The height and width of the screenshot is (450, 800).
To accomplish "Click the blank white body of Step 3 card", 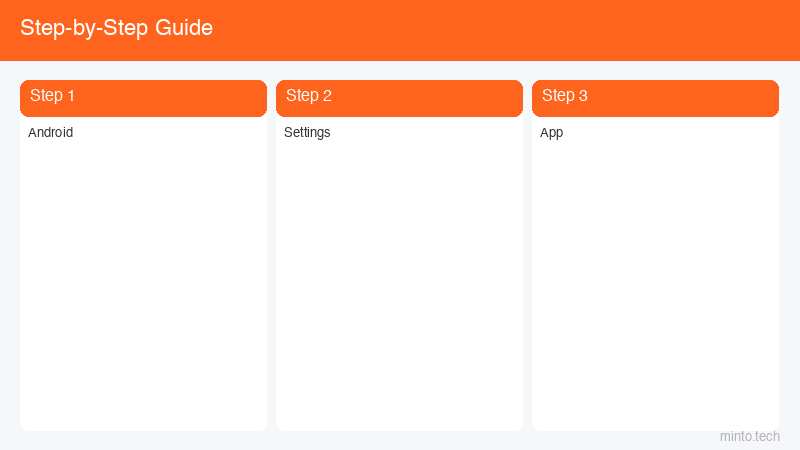I will (656, 281).
